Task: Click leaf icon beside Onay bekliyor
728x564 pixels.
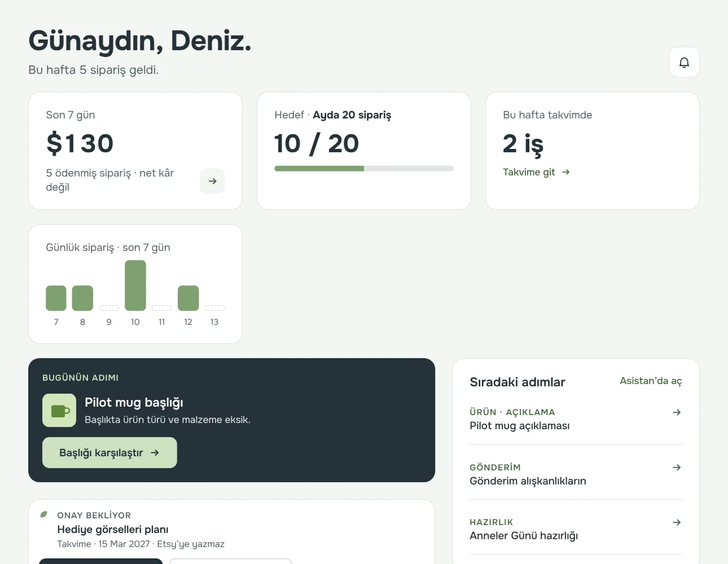Action: (x=44, y=514)
